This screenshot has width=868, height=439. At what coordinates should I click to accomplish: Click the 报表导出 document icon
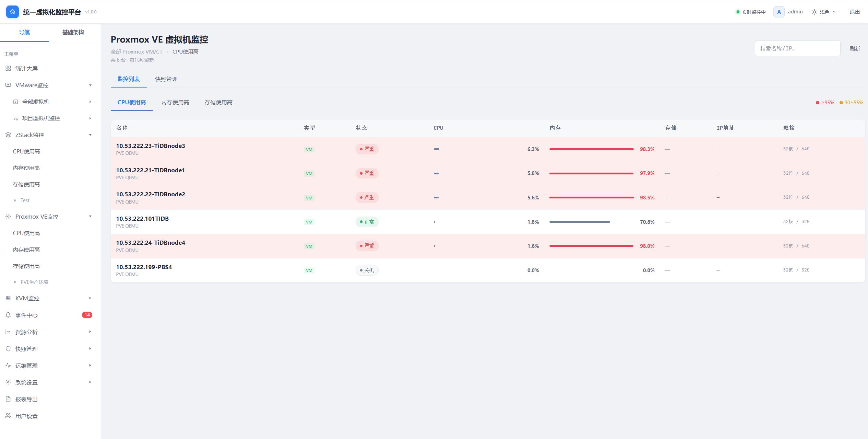point(8,399)
